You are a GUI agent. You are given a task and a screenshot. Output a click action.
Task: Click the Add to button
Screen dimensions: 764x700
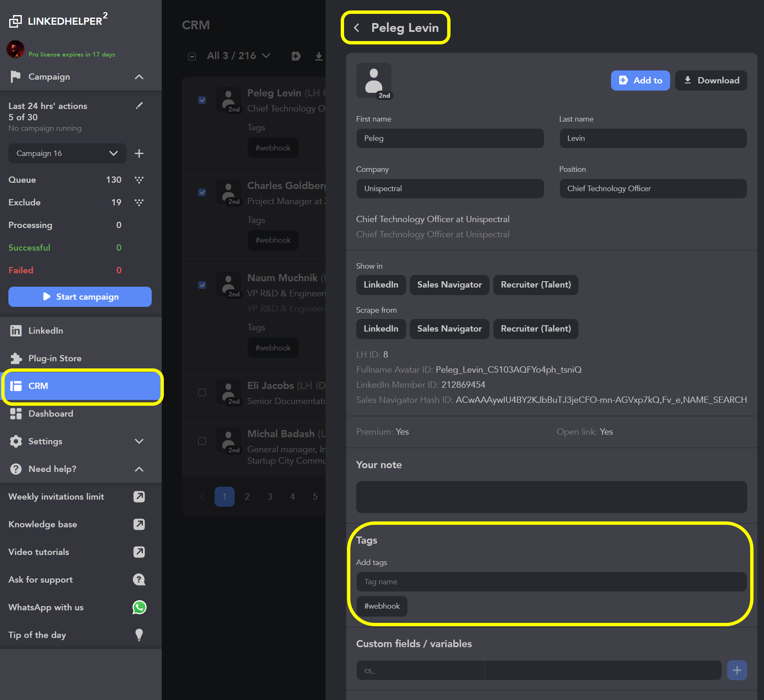point(640,80)
